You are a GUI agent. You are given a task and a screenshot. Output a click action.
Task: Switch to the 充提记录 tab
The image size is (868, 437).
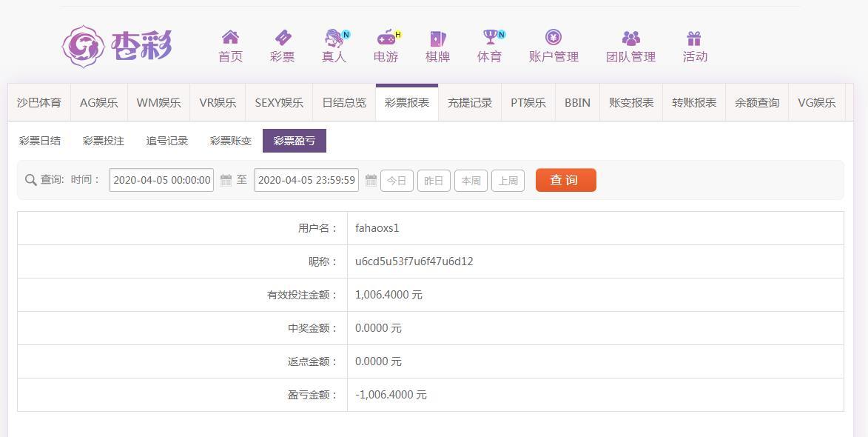(470, 102)
